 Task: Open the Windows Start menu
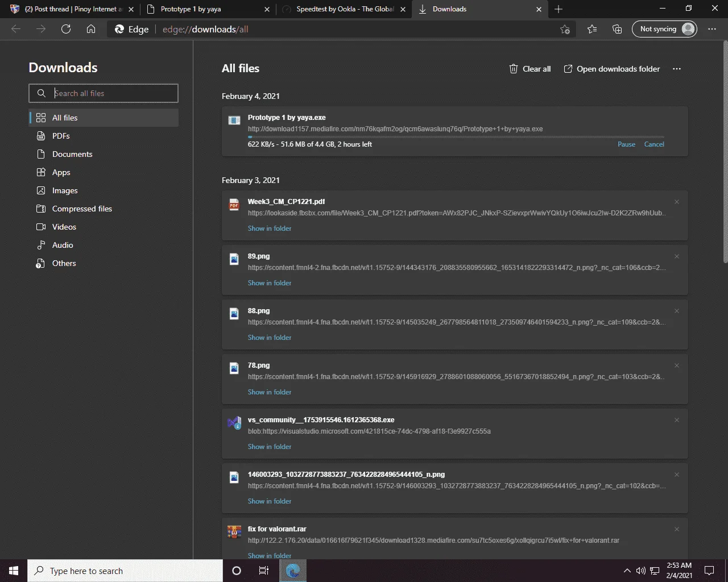pos(14,571)
